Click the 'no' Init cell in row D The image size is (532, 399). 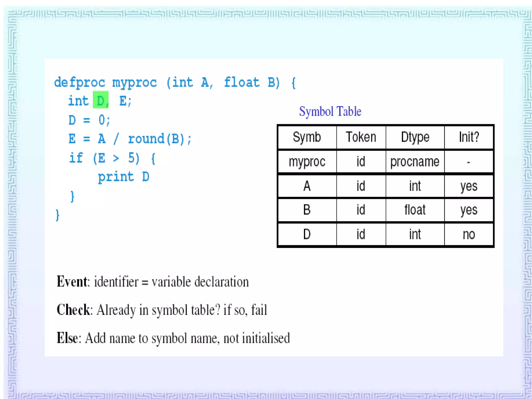469,234
